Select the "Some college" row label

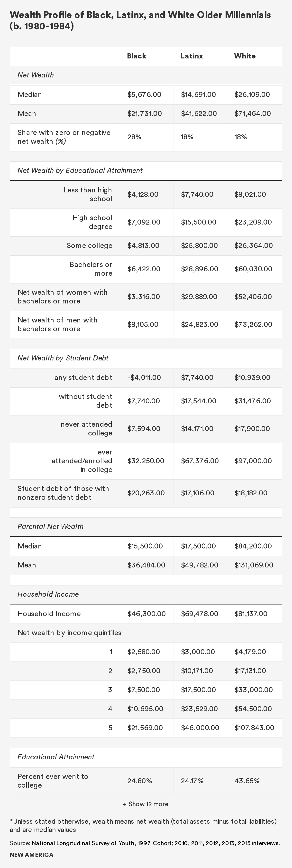(89, 246)
